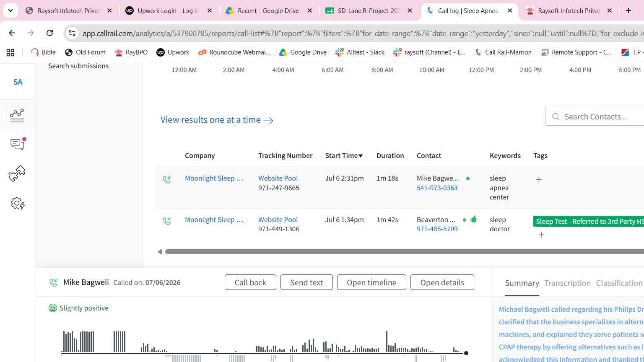The image size is (644, 362).
Task: Click the call recording playhead handle
Action: tap(466, 353)
